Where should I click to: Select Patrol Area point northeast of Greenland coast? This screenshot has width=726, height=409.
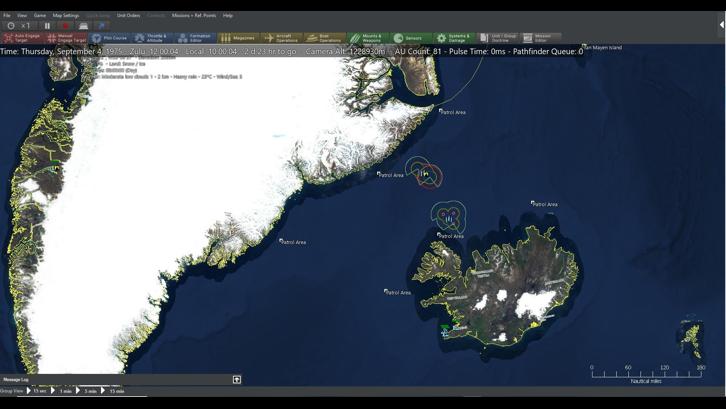point(452,112)
